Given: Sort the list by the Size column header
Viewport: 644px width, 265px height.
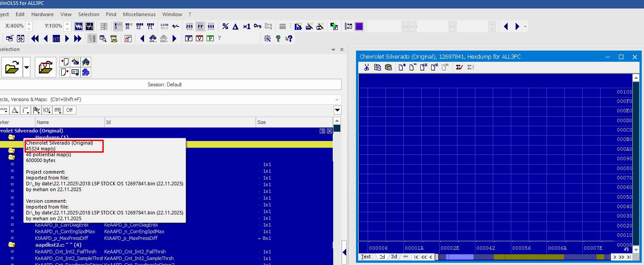Looking at the screenshot, I should coord(294,122).
